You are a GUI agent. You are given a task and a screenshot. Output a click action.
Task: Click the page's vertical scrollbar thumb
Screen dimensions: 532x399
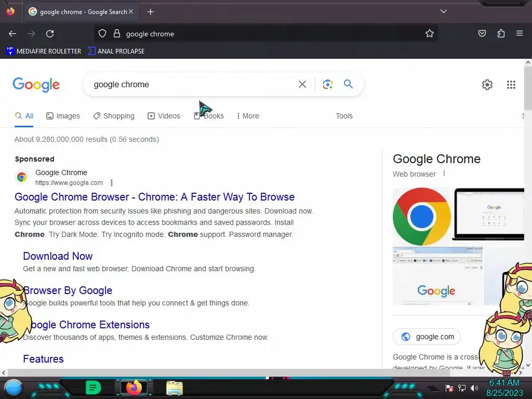[528, 88]
